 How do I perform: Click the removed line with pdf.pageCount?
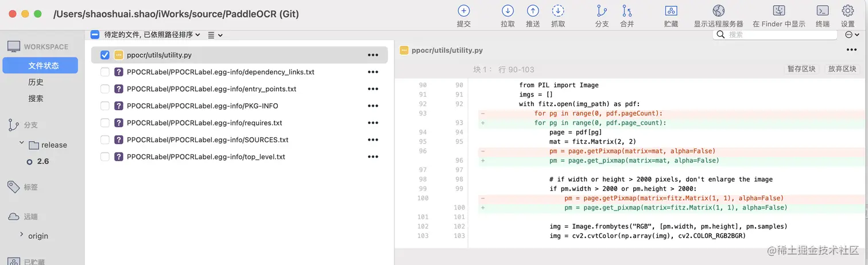click(672, 114)
